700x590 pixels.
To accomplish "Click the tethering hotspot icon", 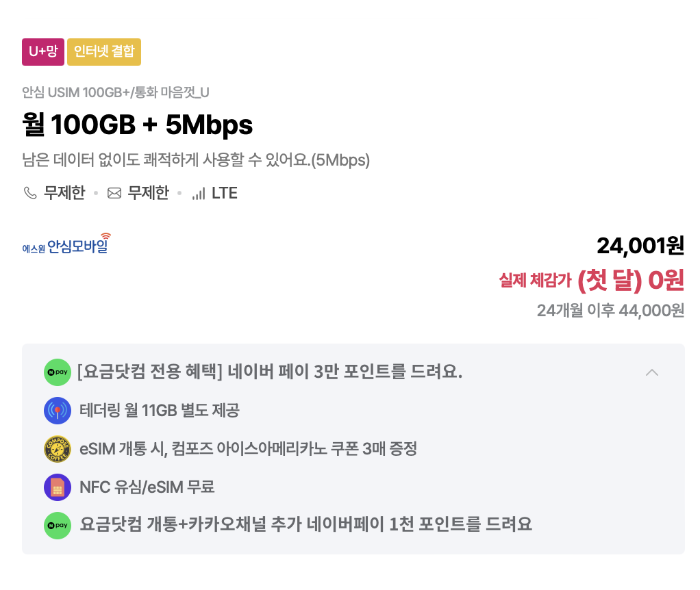I will pos(57,411).
